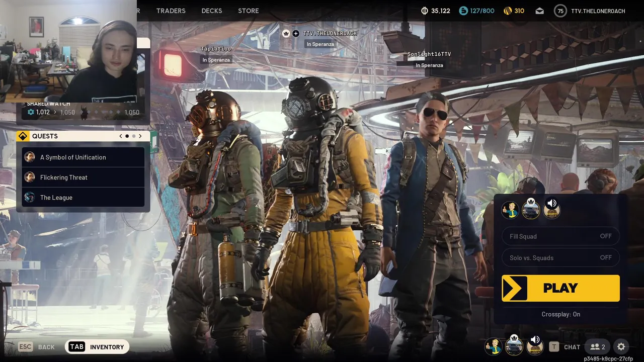The width and height of the screenshot is (644, 362).
Task: Click the speaker avatar in the bottom bar
Action: click(x=535, y=345)
